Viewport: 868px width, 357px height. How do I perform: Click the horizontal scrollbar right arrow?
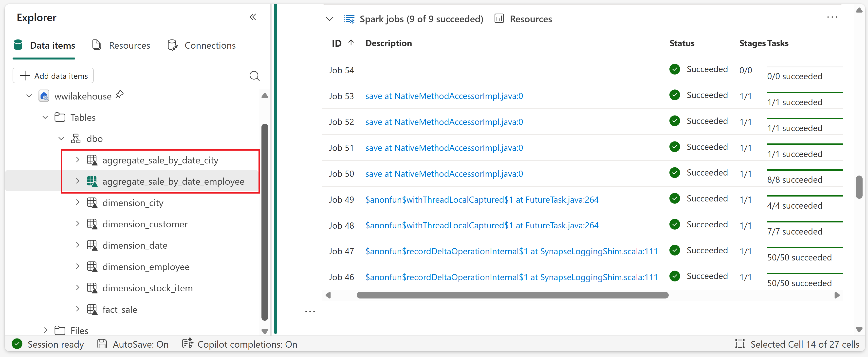coord(837,295)
